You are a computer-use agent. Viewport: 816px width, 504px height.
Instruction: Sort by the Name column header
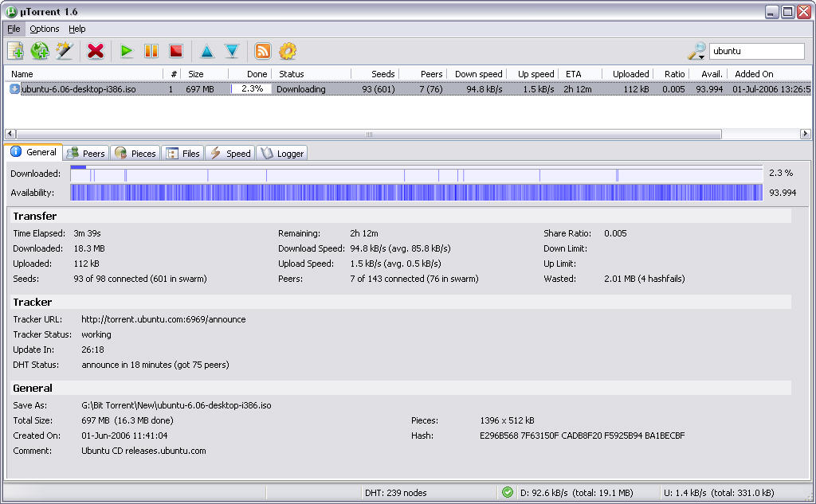83,74
